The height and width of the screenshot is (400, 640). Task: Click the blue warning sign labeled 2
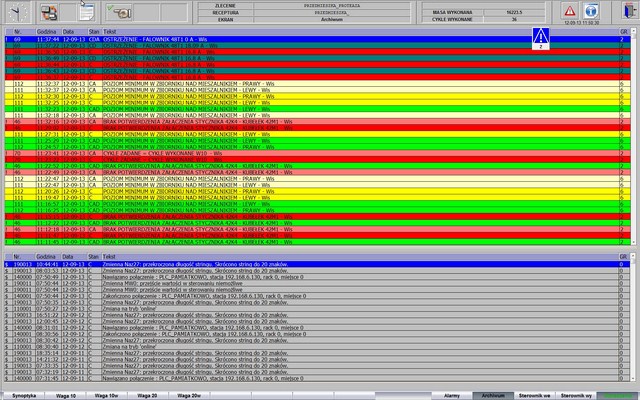(x=541, y=39)
